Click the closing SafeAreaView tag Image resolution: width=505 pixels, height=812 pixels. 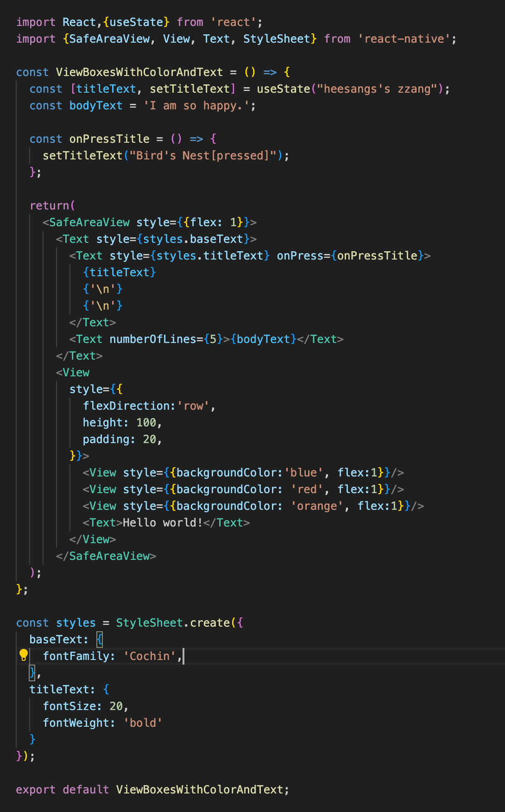coord(106,556)
